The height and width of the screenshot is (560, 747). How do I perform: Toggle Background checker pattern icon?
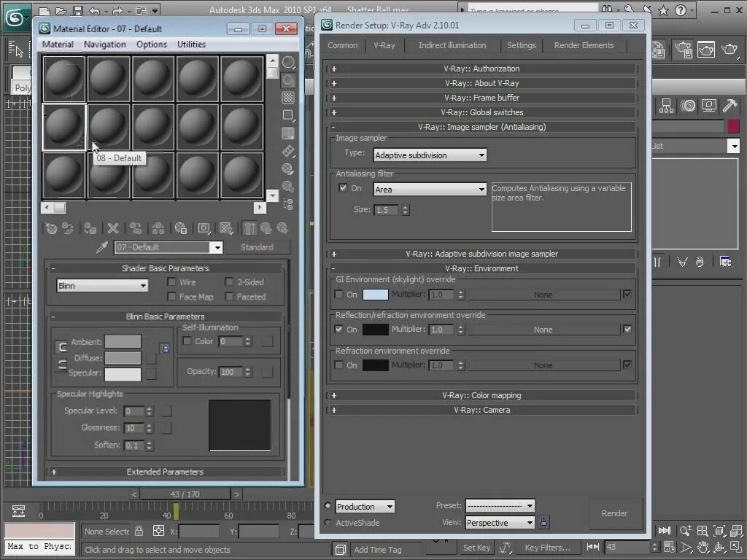[288, 98]
